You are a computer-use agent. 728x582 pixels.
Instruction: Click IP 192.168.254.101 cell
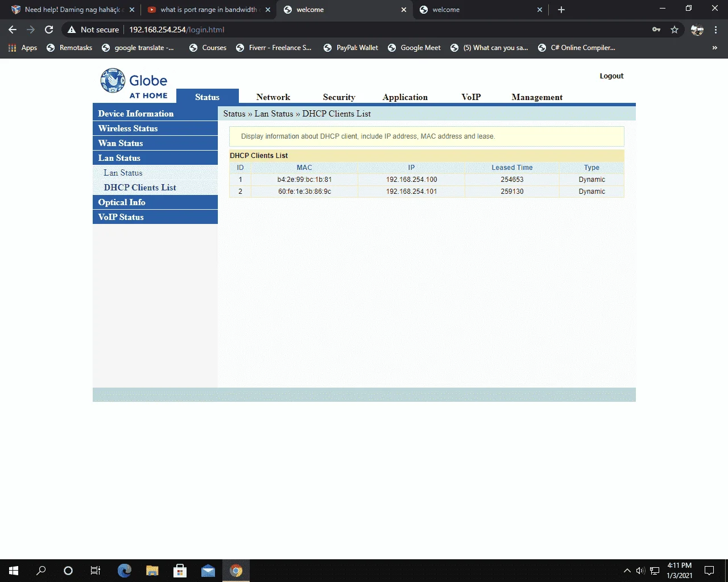coord(411,192)
